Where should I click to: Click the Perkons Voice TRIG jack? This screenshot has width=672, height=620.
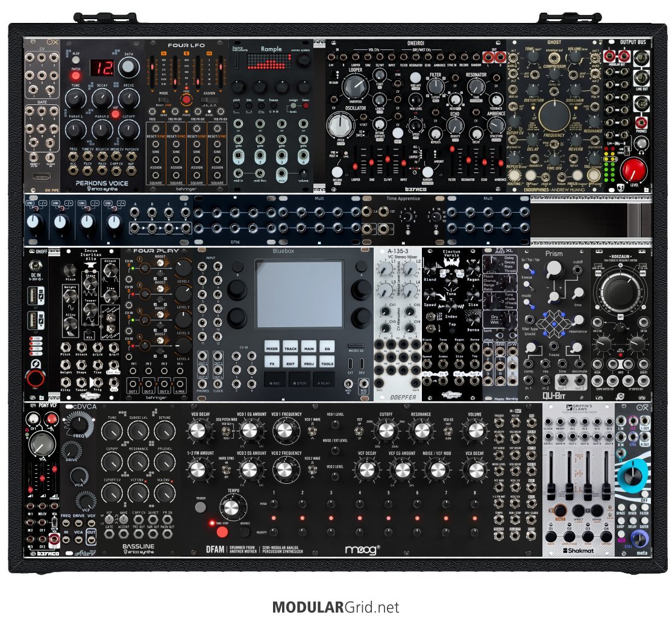tap(74, 155)
